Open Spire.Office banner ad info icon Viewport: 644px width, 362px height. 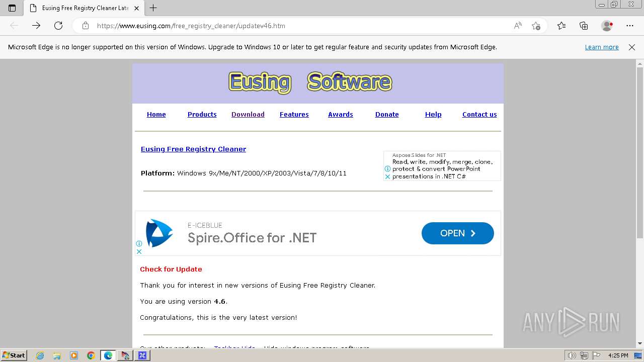pyautogui.click(x=139, y=244)
